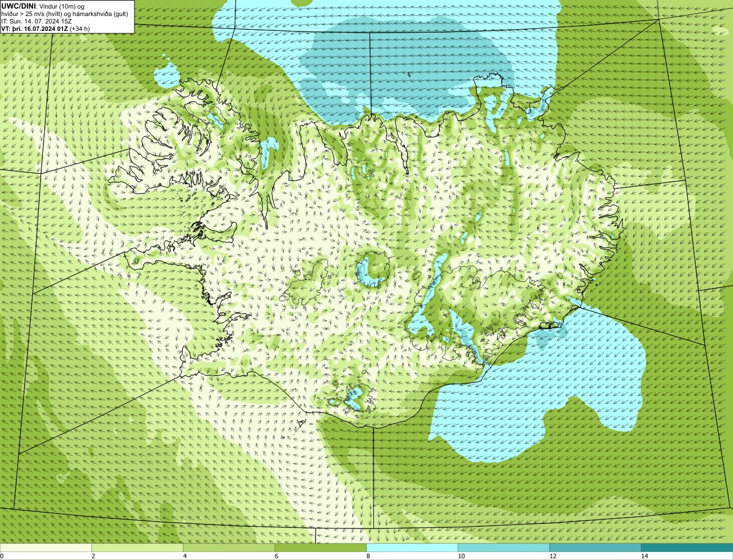This screenshot has width=733, height=560.
Task: Click the "12" label on the wind scale
Action: [x=553, y=556]
